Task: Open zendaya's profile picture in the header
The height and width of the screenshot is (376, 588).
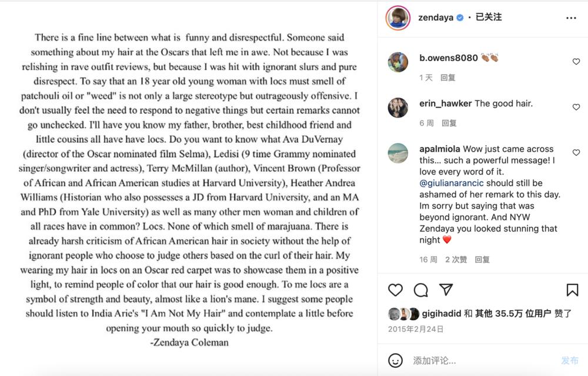Action: 398,18
